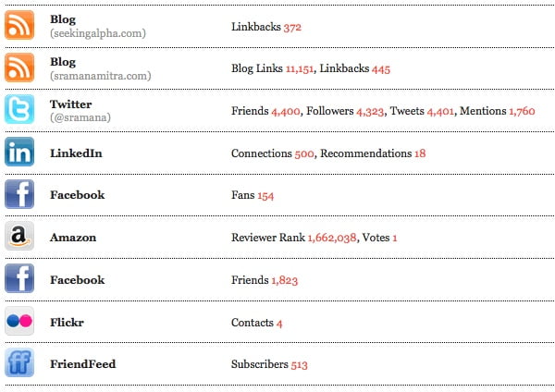Image resolution: width=555 pixels, height=392 pixels.
Task: Open the Twitter title link
Action: pyautogui.click(x=71, y=104)
